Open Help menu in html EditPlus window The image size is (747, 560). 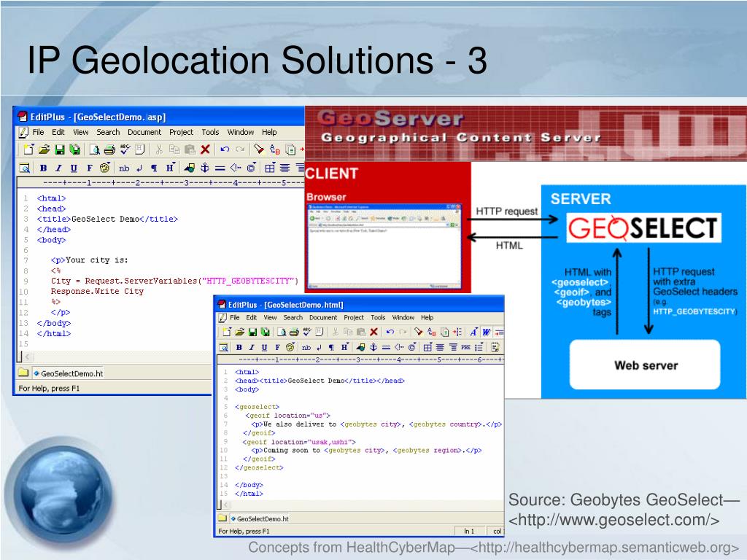pos(427,317)
